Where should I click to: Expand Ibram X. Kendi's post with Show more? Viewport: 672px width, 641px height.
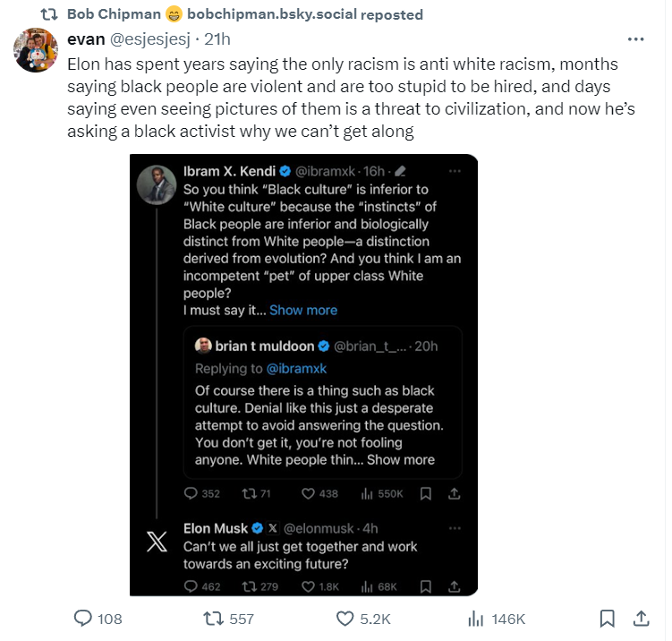[303, 310]
